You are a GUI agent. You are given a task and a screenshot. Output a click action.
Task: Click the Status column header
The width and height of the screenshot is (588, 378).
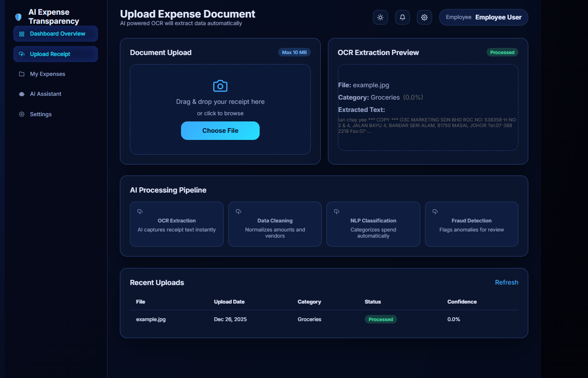coord(373,302)
